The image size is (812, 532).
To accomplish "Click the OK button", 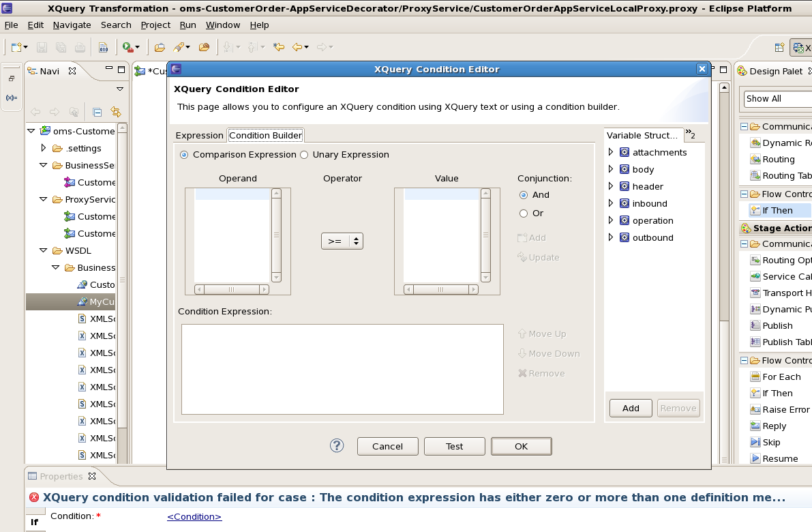I will pos(521,446).
